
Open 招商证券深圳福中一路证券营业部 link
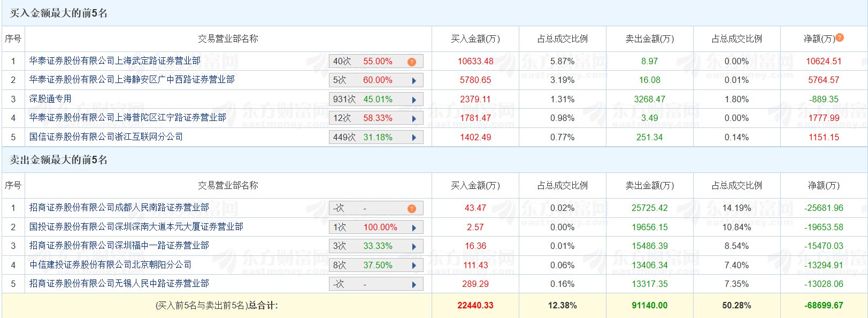119,246
